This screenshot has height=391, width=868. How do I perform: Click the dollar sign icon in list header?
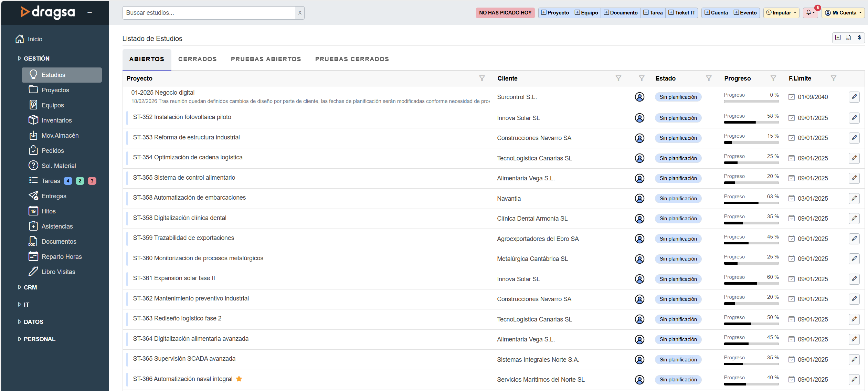[x=859, y=38]
